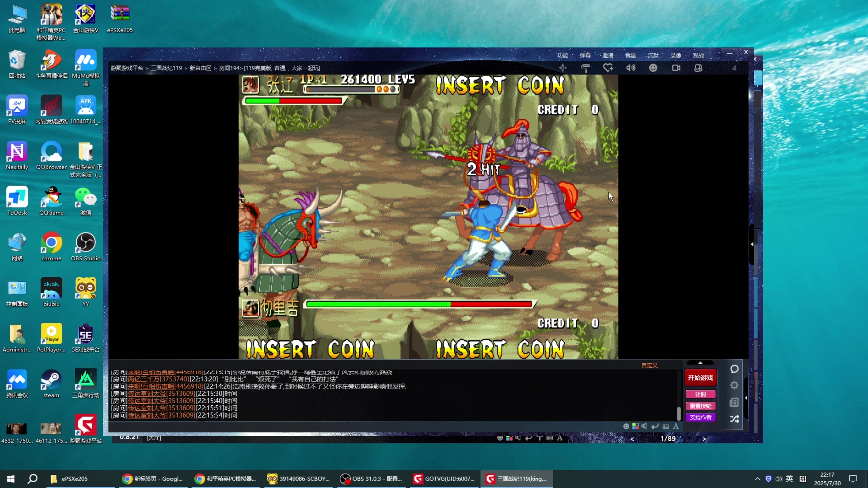
Task: Open the 斗鱼直播伴侣 desktop icon
Action: [51, 64]
